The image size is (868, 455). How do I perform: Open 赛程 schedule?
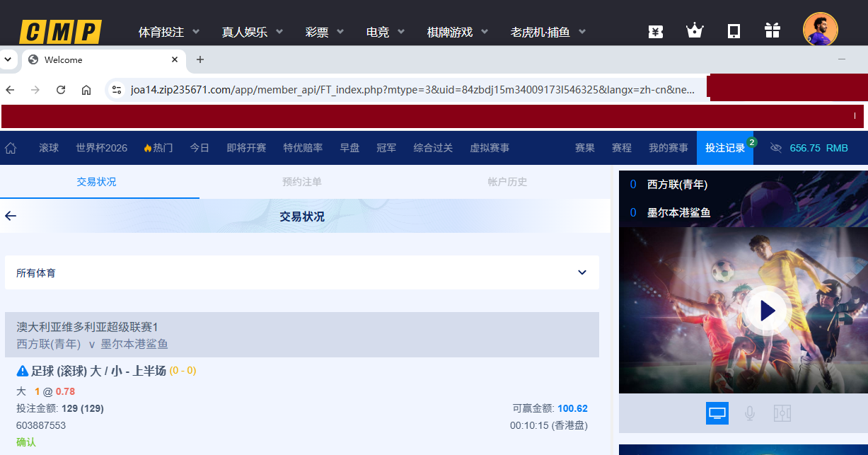coord(621,148)
